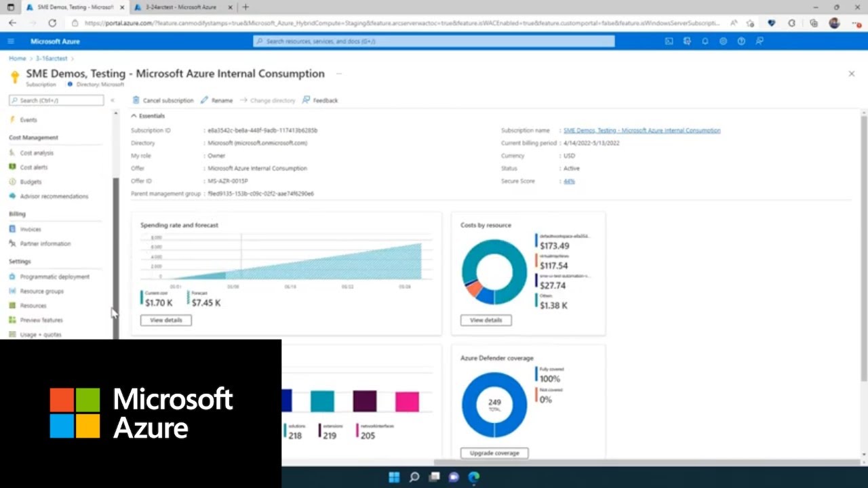Open Events in the side menu
The width and height of the screenshot is (868, 488).
click(28, 120)
